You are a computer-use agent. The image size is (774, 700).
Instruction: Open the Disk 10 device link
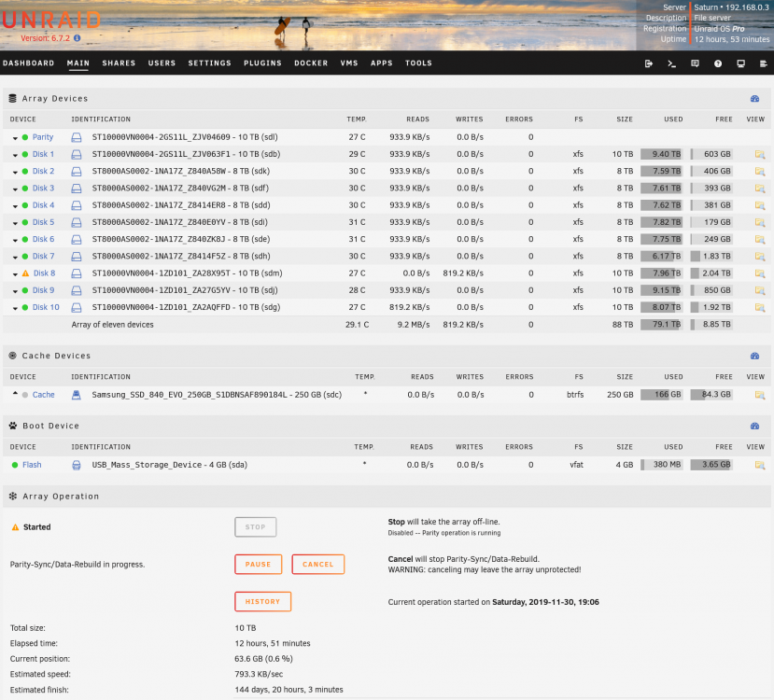pos(46,307)
